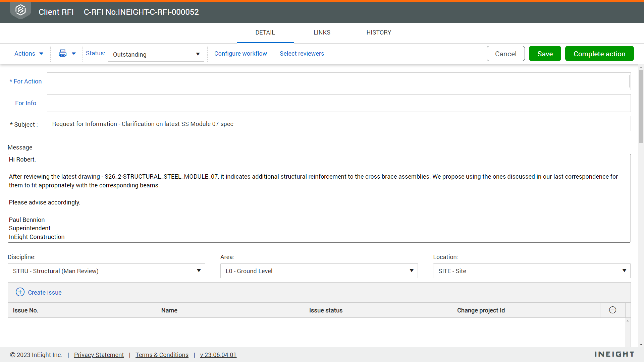
Task: Click the page vertical scrollbar thumb
Action: (641, 107)
